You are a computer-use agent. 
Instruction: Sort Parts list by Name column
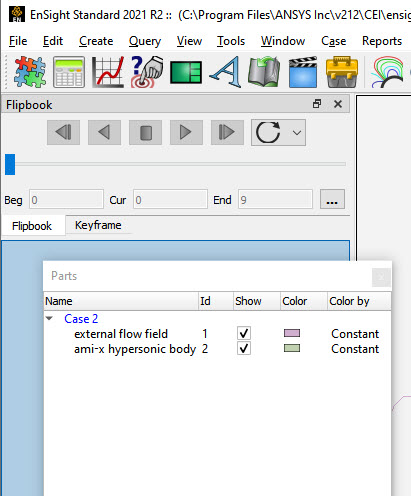point(121,301)
